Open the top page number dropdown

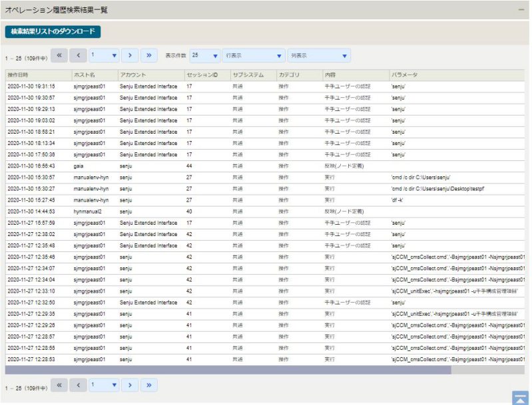point(104,55)
